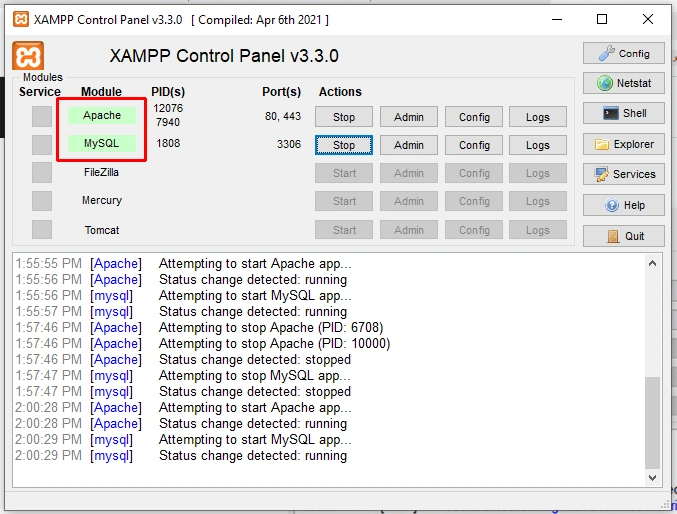
Task: View Apache Logs
Action: point(538,117)
